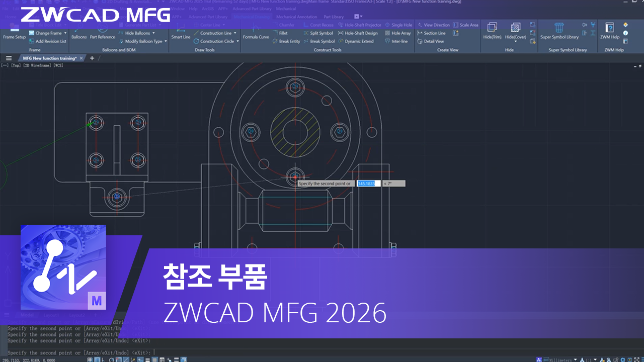Expand the Hide(Cover) dropdown arrow
Screen dimensions: 644x362
[x=515, y=41]
